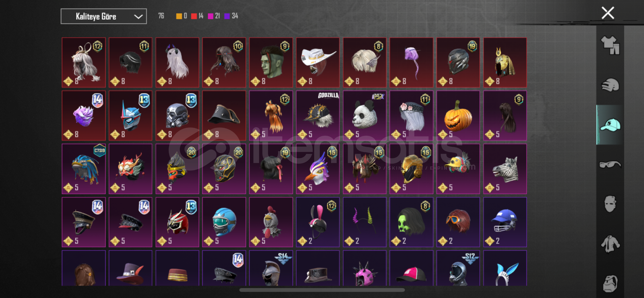Open the outfits category icon in sidebar
This screenshot has height=298, width=644.
(x=610, y=45)
